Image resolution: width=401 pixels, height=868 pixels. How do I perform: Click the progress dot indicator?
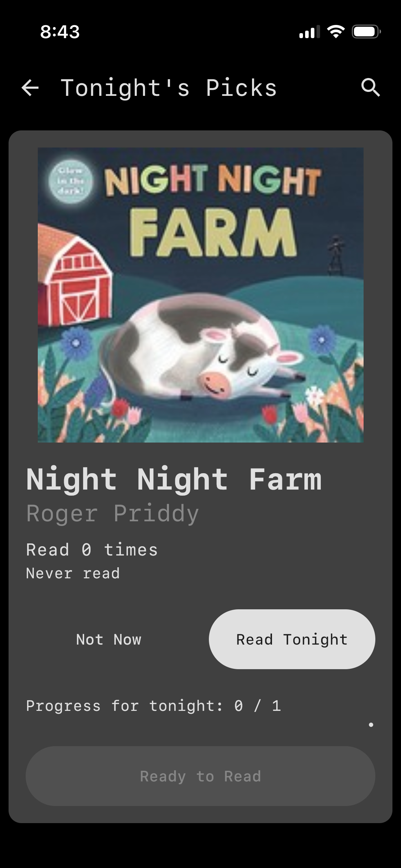pyautogui.click(x=371, y=724)
